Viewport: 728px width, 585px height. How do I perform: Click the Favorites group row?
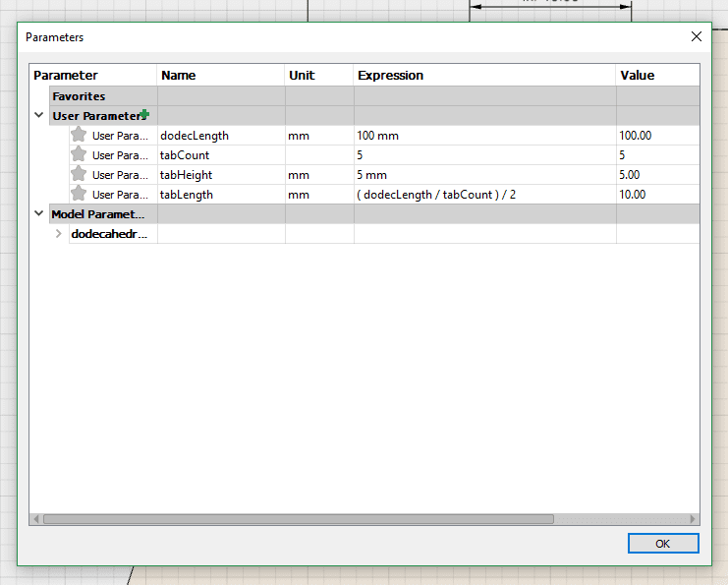click(374, 96)
